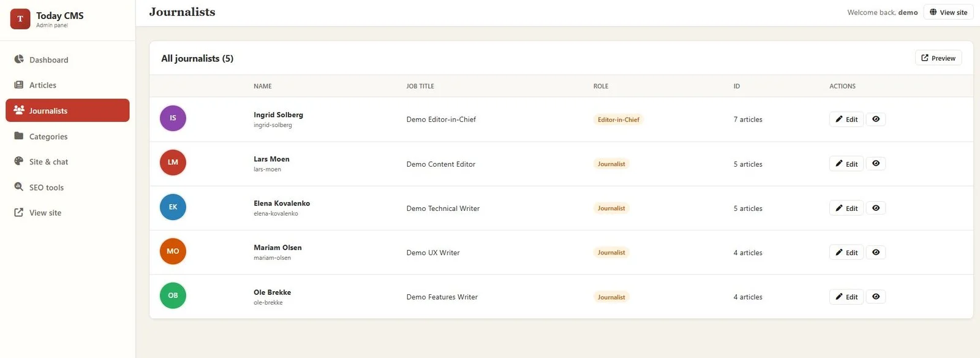Click the eye icon for Elena Kovalenko

tap(876, 208)
